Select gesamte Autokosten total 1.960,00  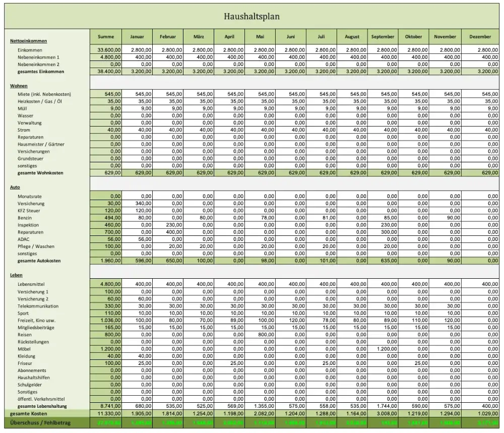(x=106, y=261)
